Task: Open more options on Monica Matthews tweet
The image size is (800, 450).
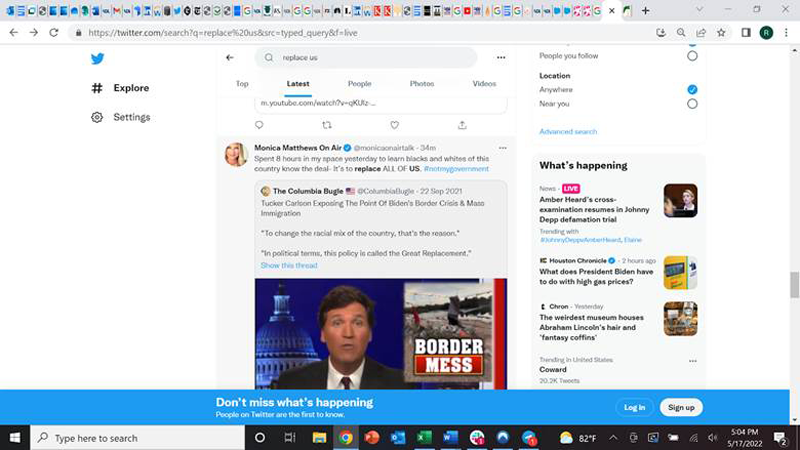Action: [503, 148]
